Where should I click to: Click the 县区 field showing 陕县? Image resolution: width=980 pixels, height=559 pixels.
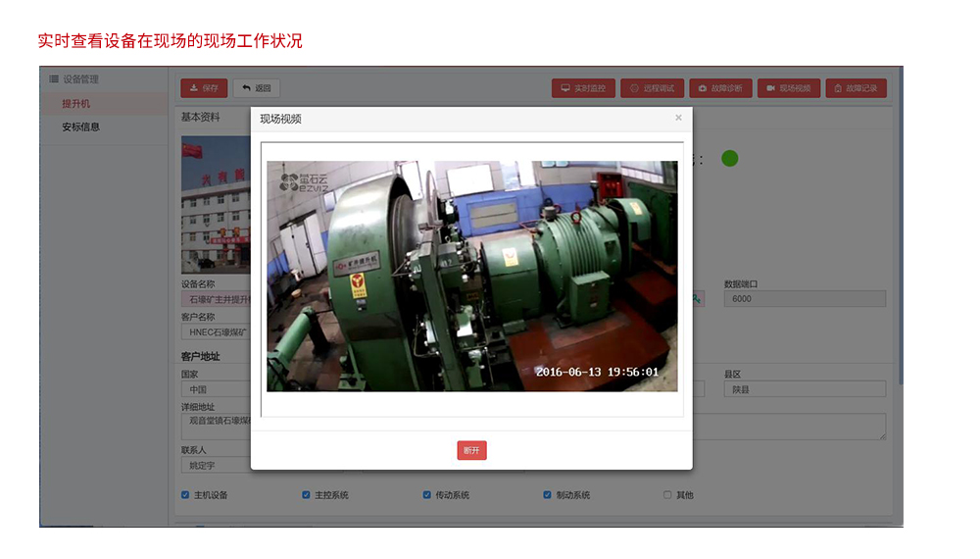pyautogui.click(x=805, y=389)
